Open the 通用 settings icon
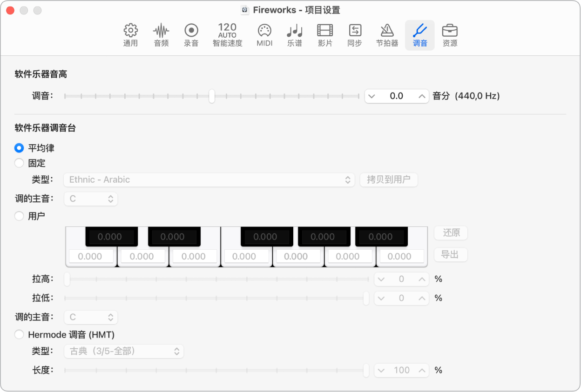Screen dimensions: 581x392 (x=130, y=35)
